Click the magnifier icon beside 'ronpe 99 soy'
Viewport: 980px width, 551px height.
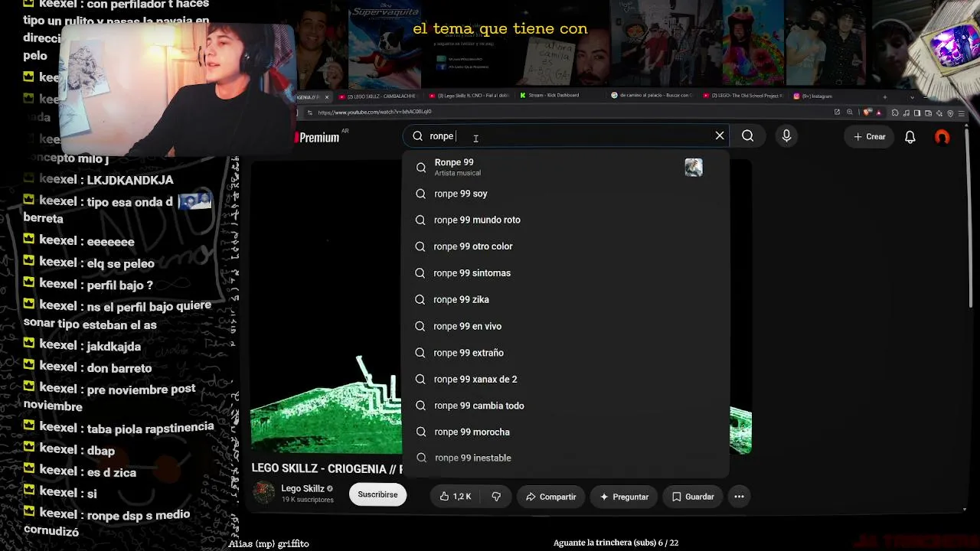pos(420,194)
